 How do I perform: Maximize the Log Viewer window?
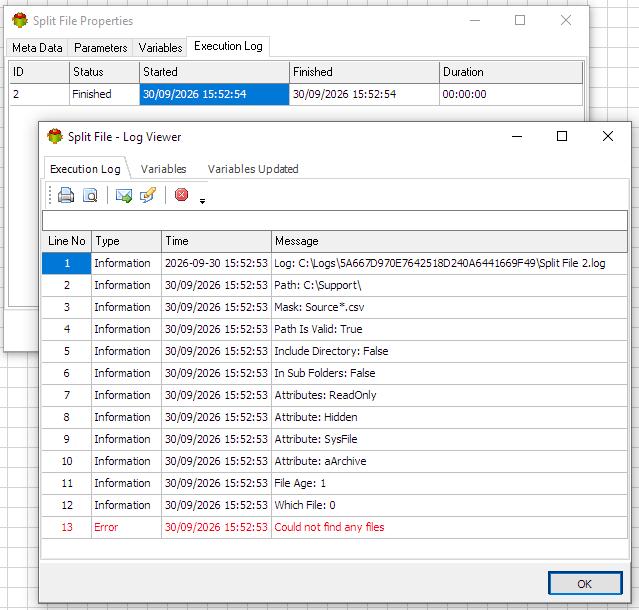click(x=562, y=136)
